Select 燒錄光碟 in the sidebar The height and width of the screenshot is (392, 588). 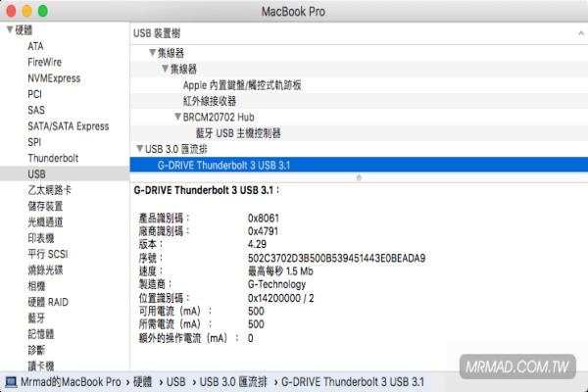[x=45, y=270]
